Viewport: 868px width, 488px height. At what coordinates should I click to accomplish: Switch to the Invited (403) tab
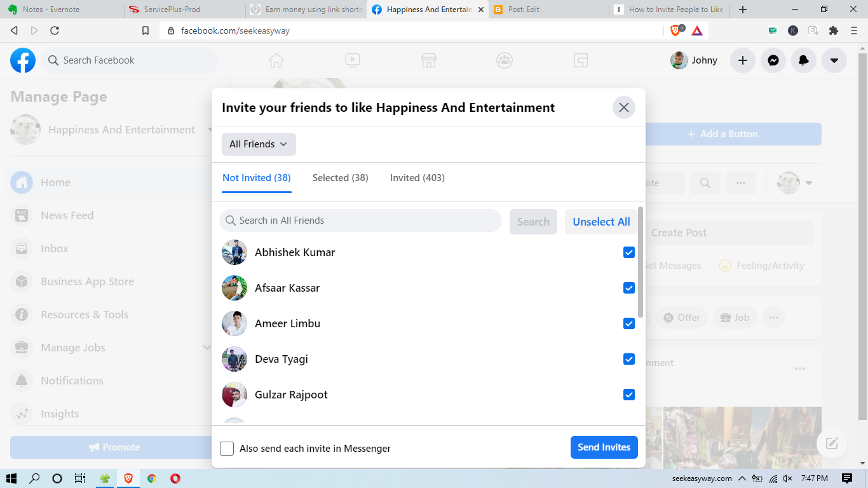pyautogui.click(x=417, y=178)
